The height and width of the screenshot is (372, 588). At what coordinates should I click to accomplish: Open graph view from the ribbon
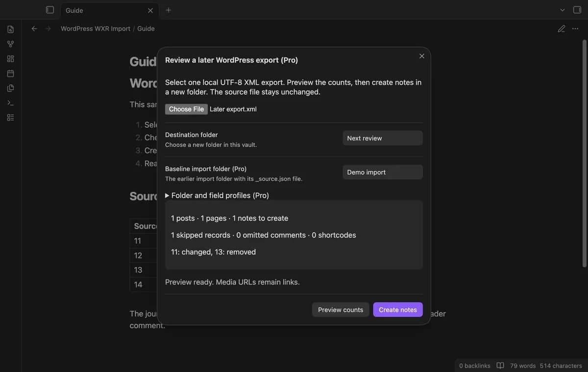(x=10, y=44)
